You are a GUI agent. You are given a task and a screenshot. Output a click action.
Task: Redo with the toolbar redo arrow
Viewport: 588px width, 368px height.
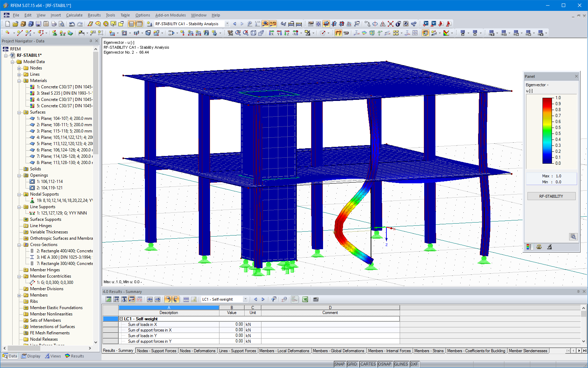pos(80,24)
